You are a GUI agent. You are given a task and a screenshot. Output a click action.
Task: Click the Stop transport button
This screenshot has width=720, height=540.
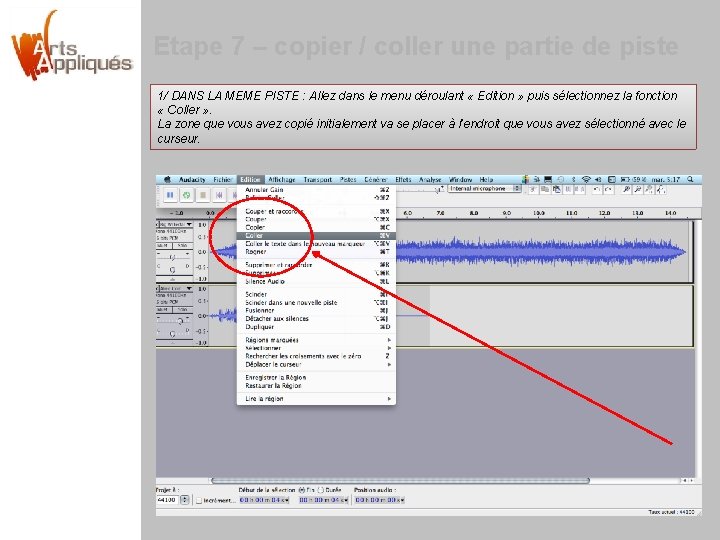203,195
